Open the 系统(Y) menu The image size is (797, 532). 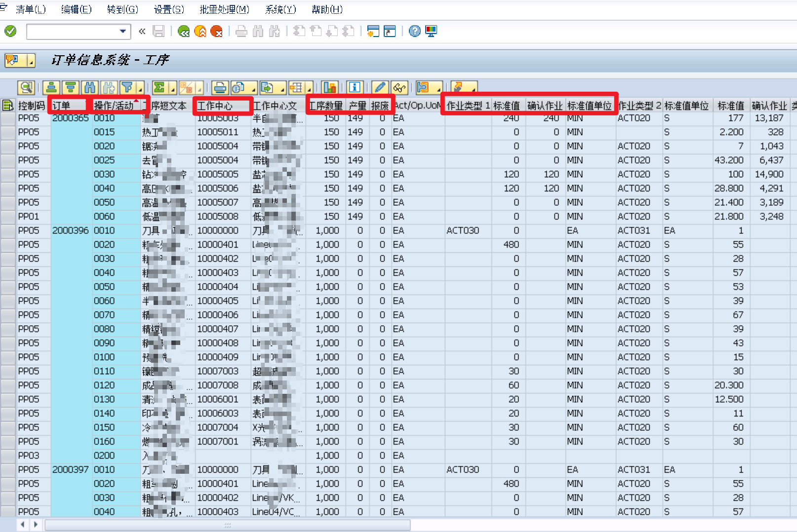[x=279, y=9]
